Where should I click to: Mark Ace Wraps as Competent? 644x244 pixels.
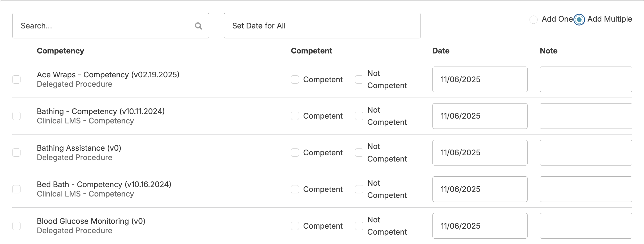[x=295, y=79]
